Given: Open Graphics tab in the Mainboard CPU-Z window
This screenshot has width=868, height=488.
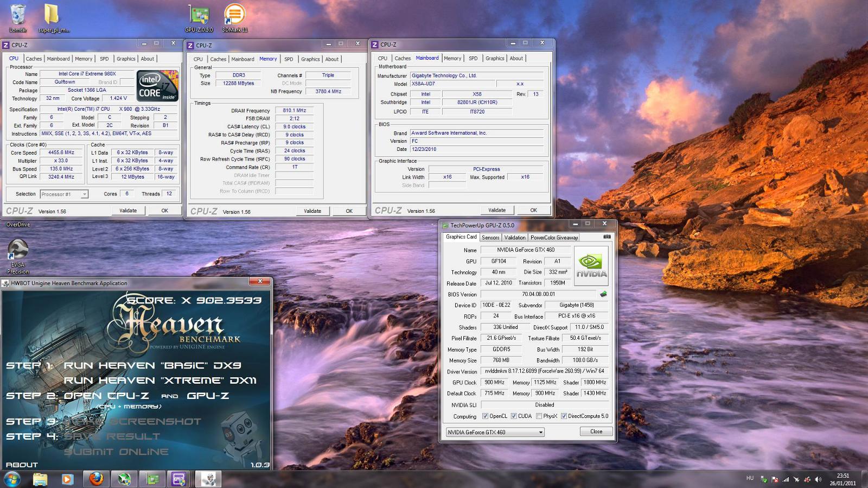Looking at the screenshot, I should click(x=495, y=58).
